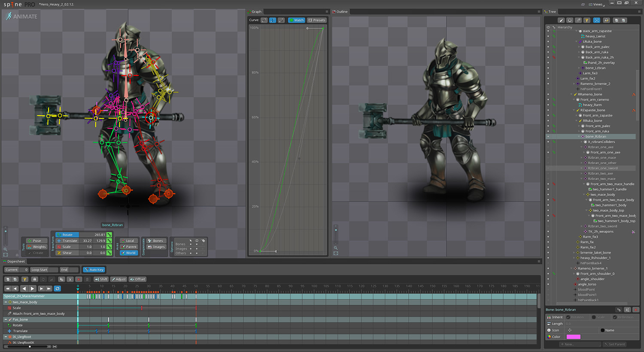Click the third curve type icon in Graph
Image resolution: width=644 pixels, height=352 pixels.
(281, 20)
